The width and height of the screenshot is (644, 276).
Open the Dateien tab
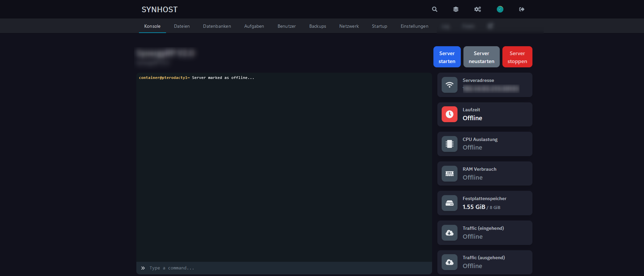(x=182, y=26)
